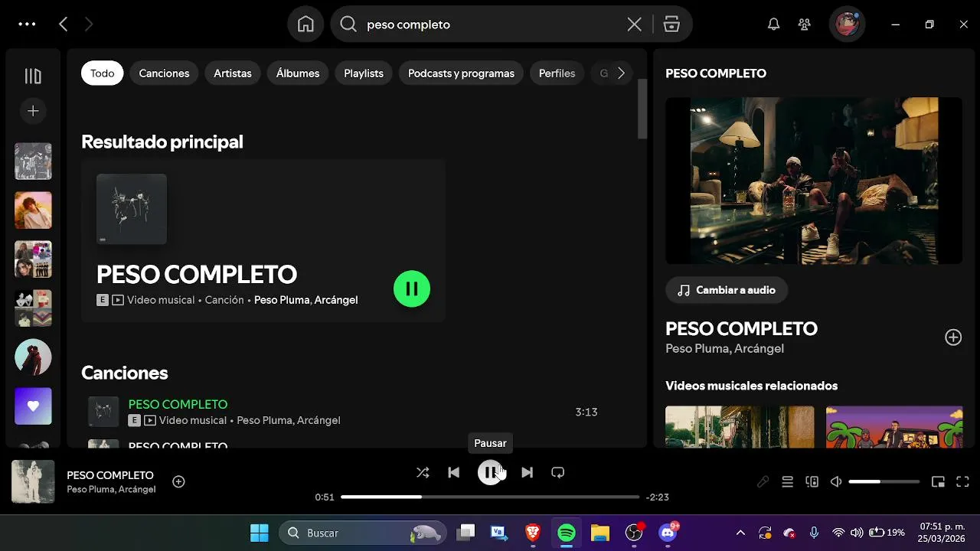This screenshot has height=551, width=980.
Task: Open the now-playing album art thumbnail
Action: click(33, 481)
